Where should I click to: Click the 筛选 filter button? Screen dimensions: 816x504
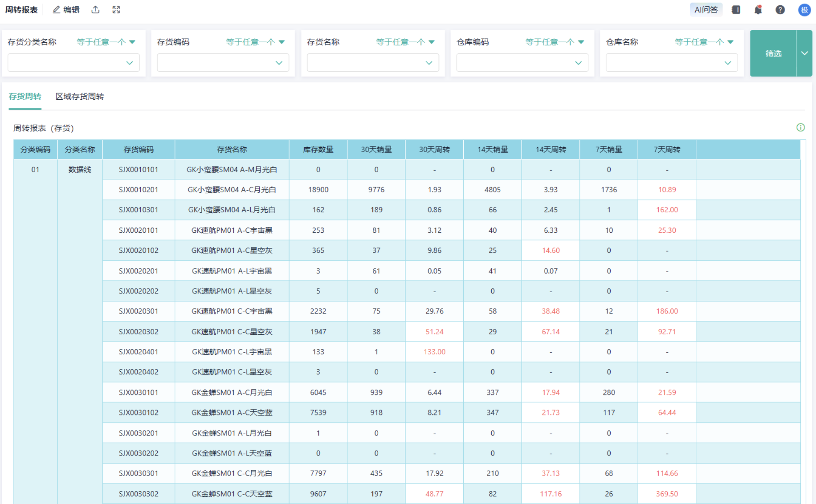coord(773,53)
